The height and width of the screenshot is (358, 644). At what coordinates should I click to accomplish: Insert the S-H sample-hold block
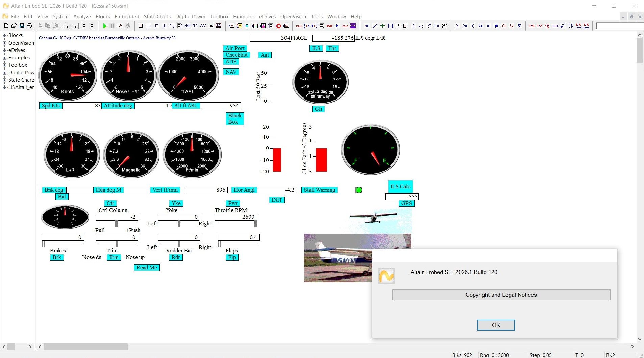pos(555,26)
